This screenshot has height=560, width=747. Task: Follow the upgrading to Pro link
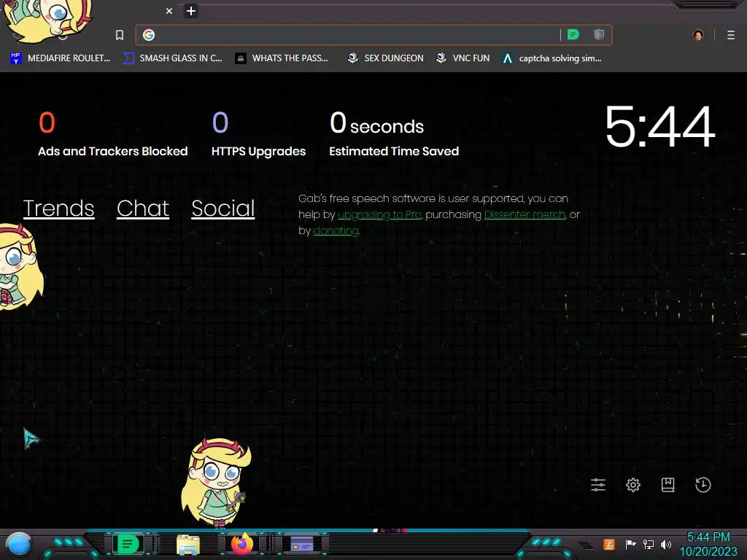(379, 215)
